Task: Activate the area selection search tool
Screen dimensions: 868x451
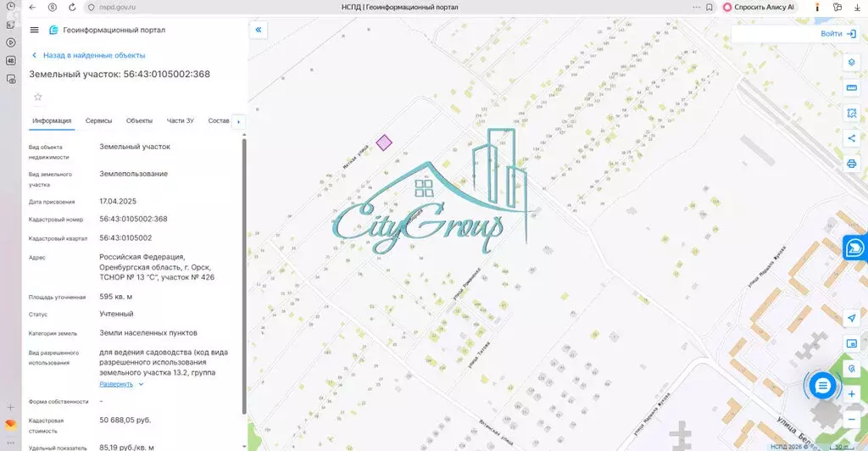Action: point(851,113)
